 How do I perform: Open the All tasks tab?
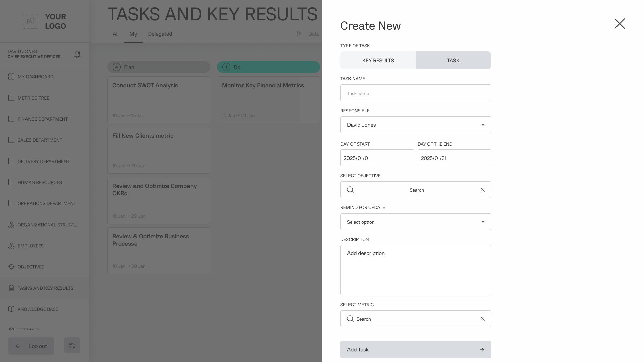click(x=116, y=34)
